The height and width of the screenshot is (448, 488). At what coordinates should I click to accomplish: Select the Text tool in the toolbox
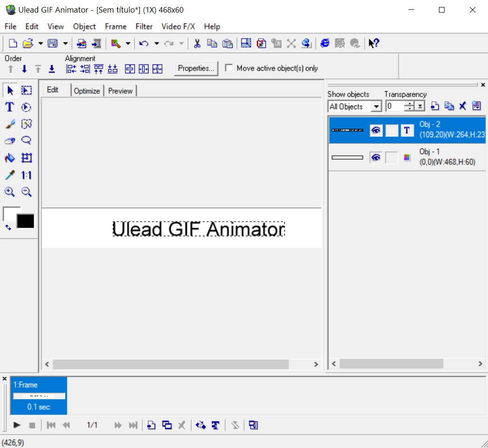[x=10, y=107]
